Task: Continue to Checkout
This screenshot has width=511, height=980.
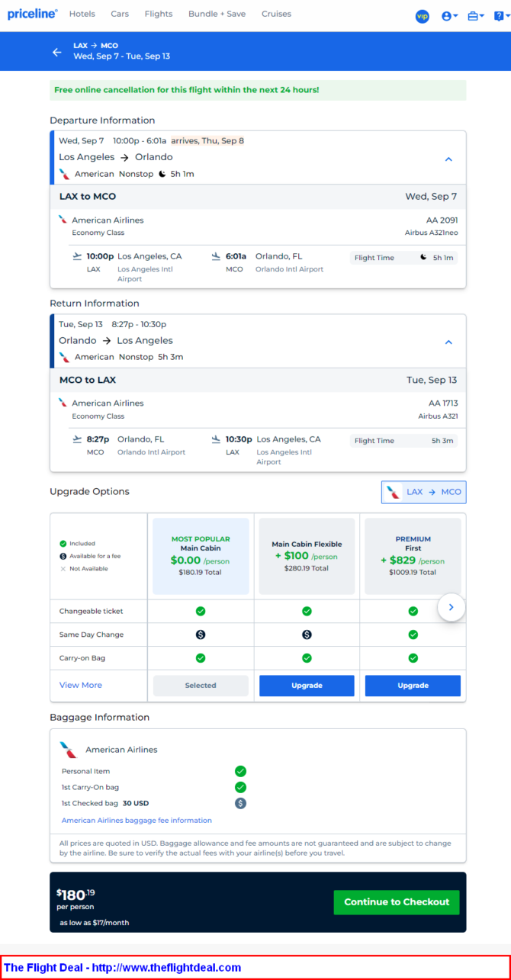Action: coord(397,902)
